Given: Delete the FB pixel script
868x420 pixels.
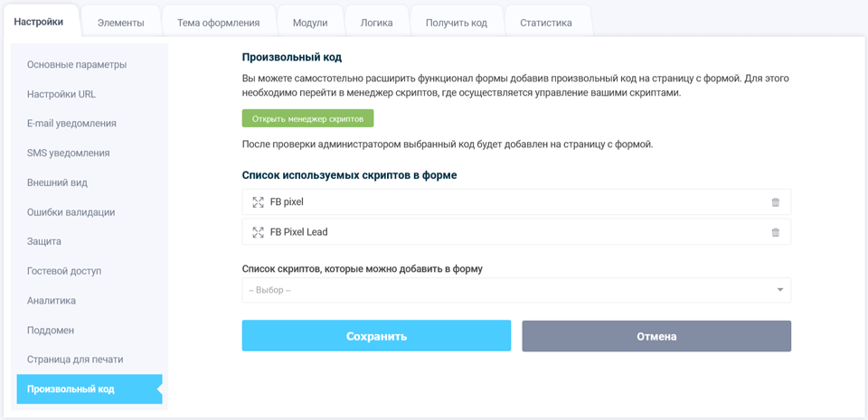Looking at the screenshot, I should 775,202.
